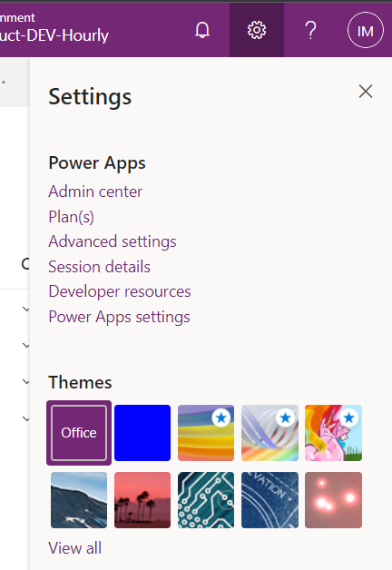The image size is (392, 570).
Task: Open the Admin center link
Action: click(x=95, y=192)
